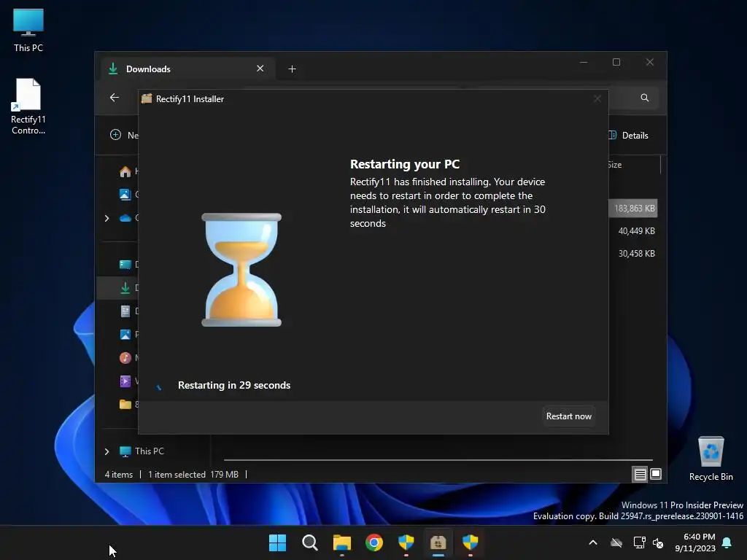
Task: Select Documents icon in File Explorer sidebar
Action: point(125,311)
